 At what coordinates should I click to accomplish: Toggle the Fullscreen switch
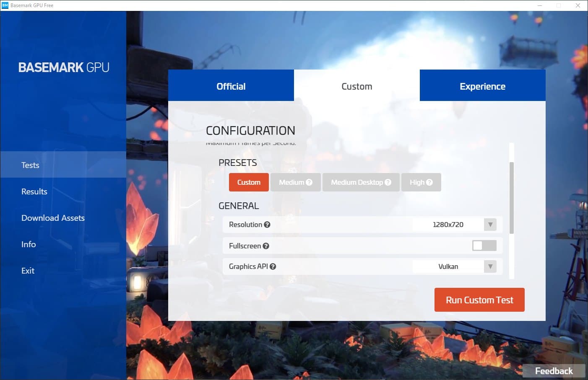coord(484,246)
